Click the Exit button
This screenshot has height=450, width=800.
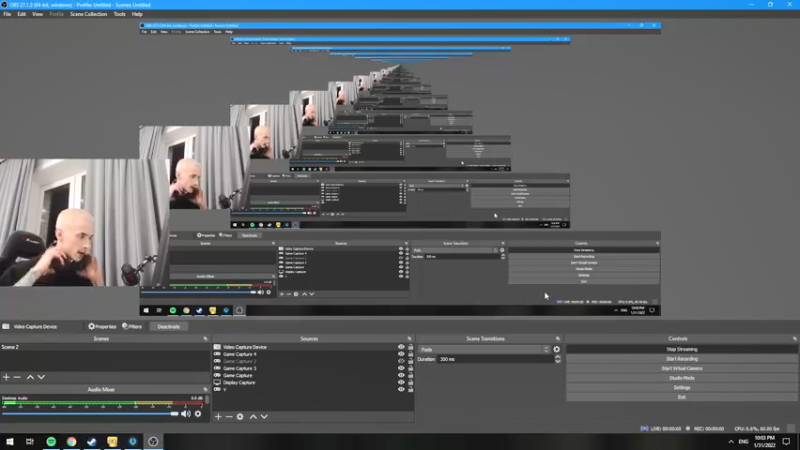pos(682,397)
